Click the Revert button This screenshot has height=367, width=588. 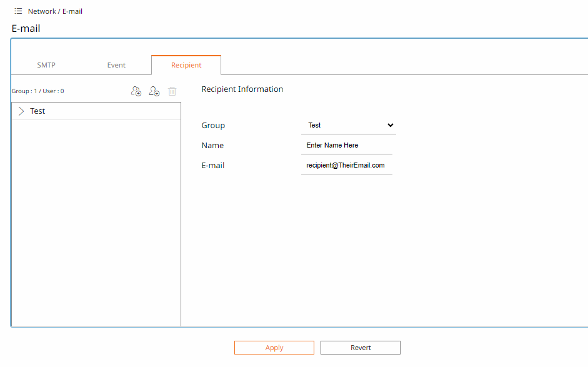pyautogui.click(x=360, y=347)
